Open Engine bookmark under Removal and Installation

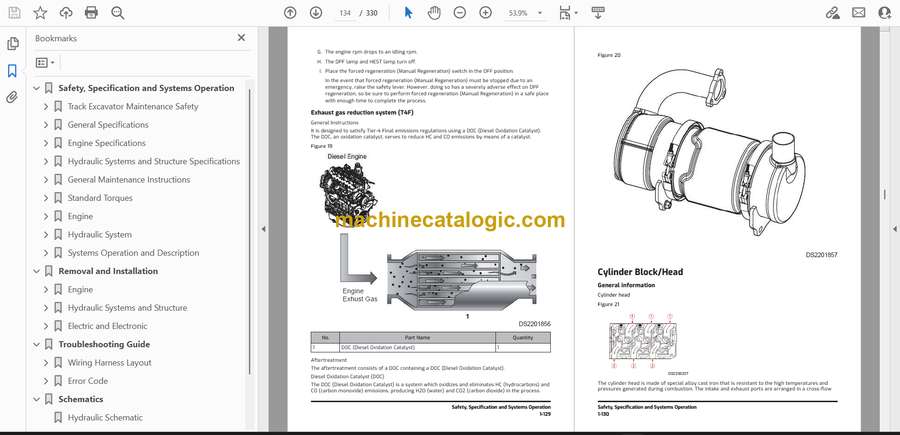[80, 290]
